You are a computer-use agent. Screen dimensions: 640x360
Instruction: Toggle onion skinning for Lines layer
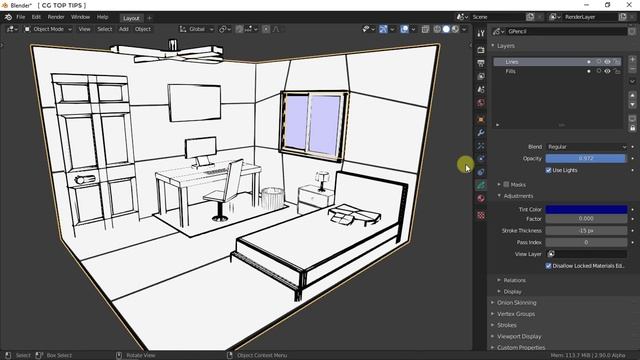pos(599,62)
